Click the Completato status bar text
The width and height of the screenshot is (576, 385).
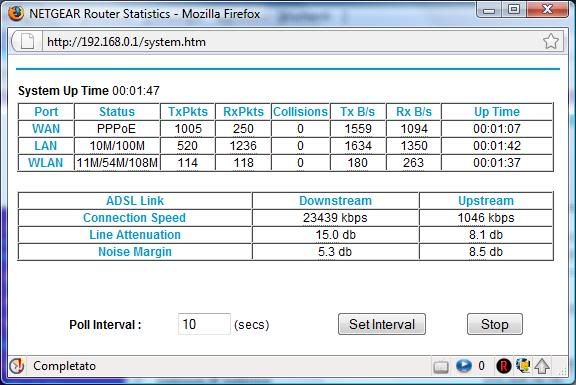click(x=64, y=366)
